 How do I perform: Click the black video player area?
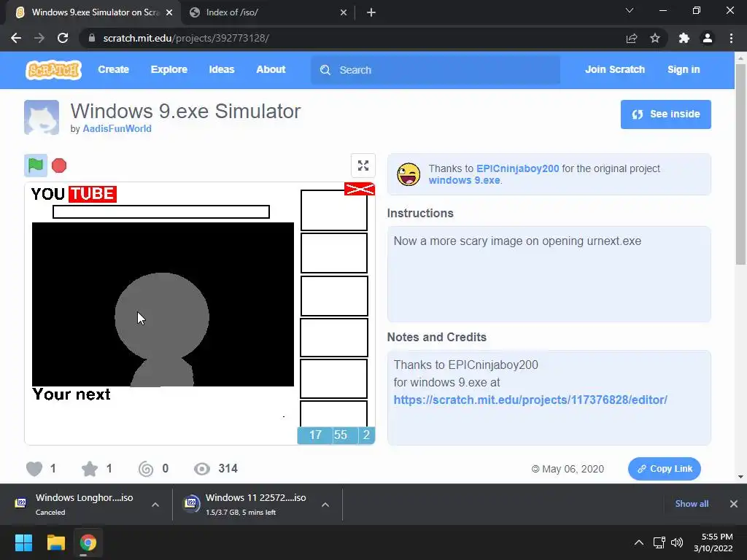point(163,304)
